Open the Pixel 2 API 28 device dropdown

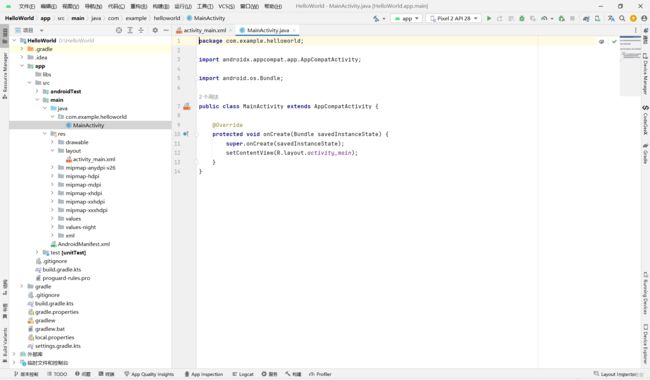(x=454, y=19)
